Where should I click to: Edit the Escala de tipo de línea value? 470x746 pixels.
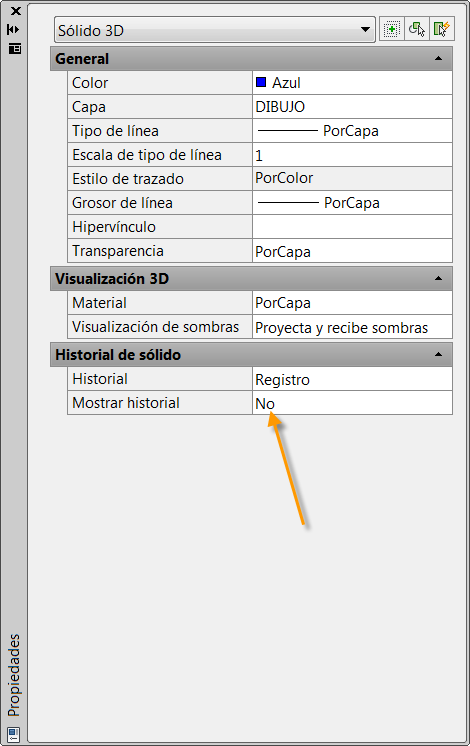[352, 155]
